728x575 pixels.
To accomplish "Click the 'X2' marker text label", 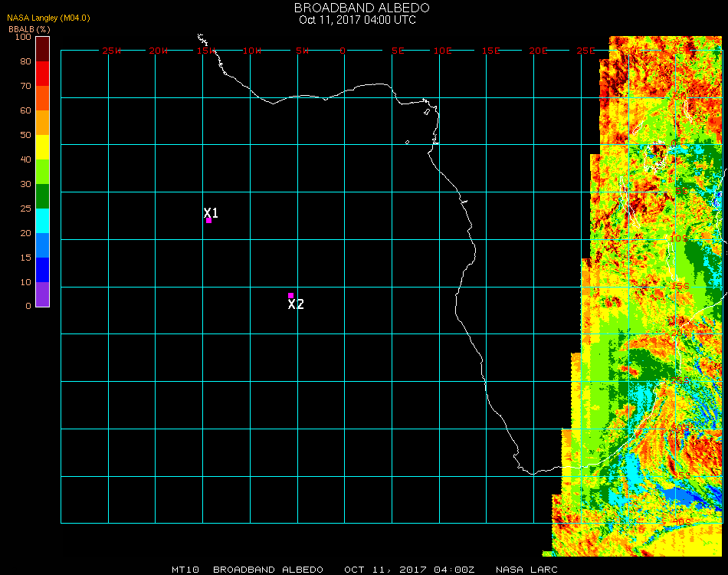I will [x=296, y=304].
